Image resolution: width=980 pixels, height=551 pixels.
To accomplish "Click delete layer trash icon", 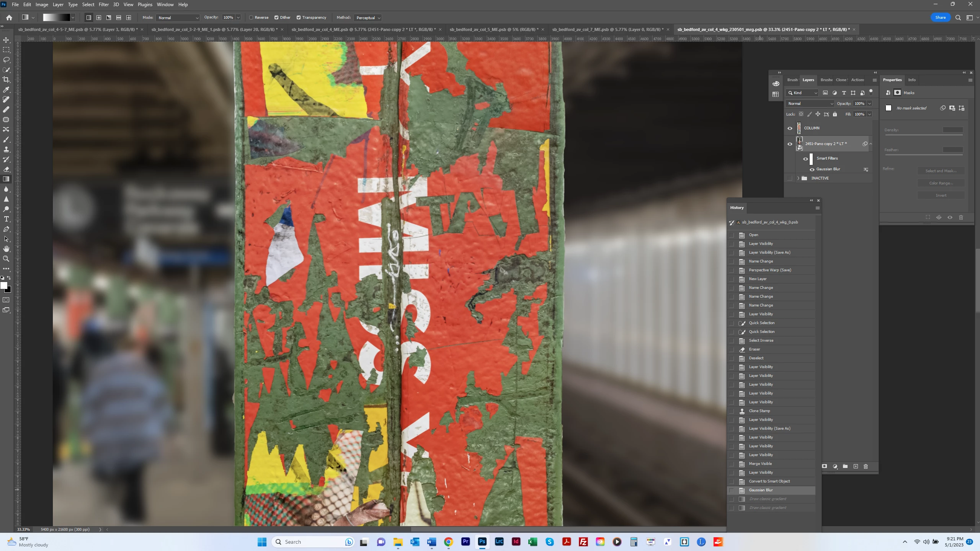I will pyautogui.click(x=866, y=466).
